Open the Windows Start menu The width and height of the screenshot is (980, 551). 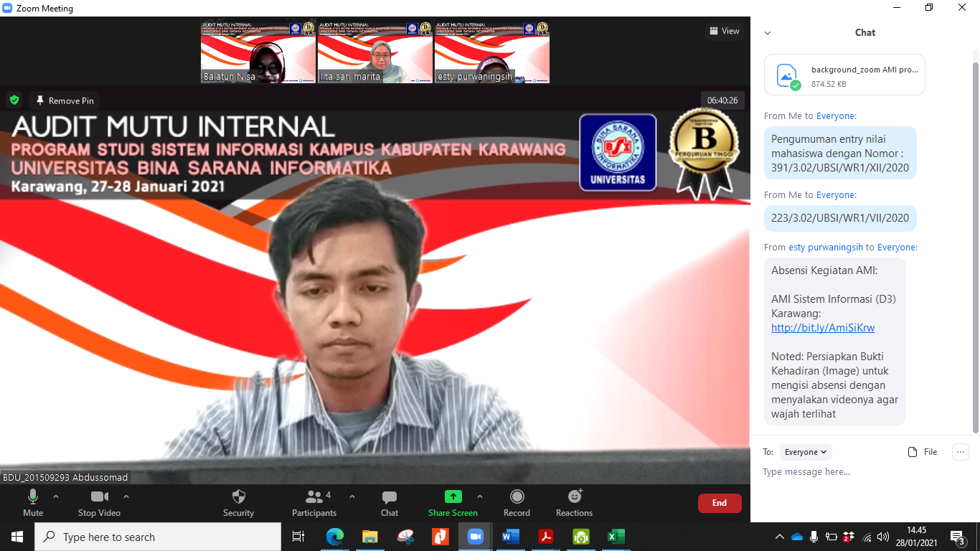click(17, 537)
